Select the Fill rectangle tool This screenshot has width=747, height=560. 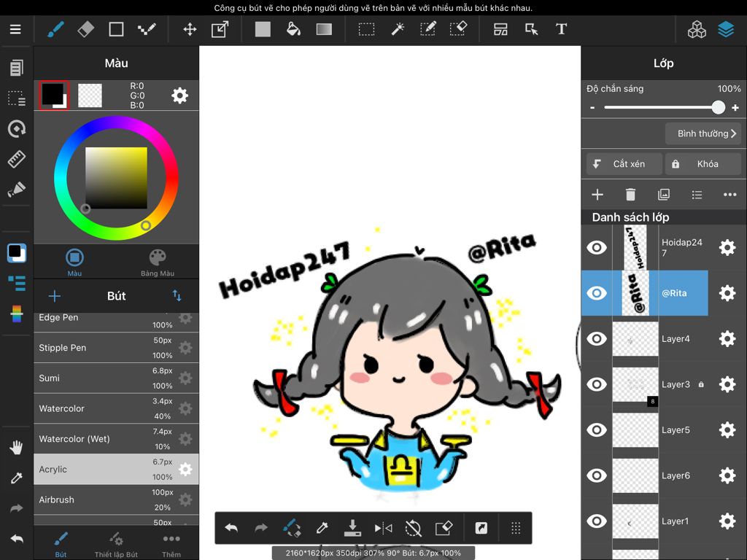263,29
